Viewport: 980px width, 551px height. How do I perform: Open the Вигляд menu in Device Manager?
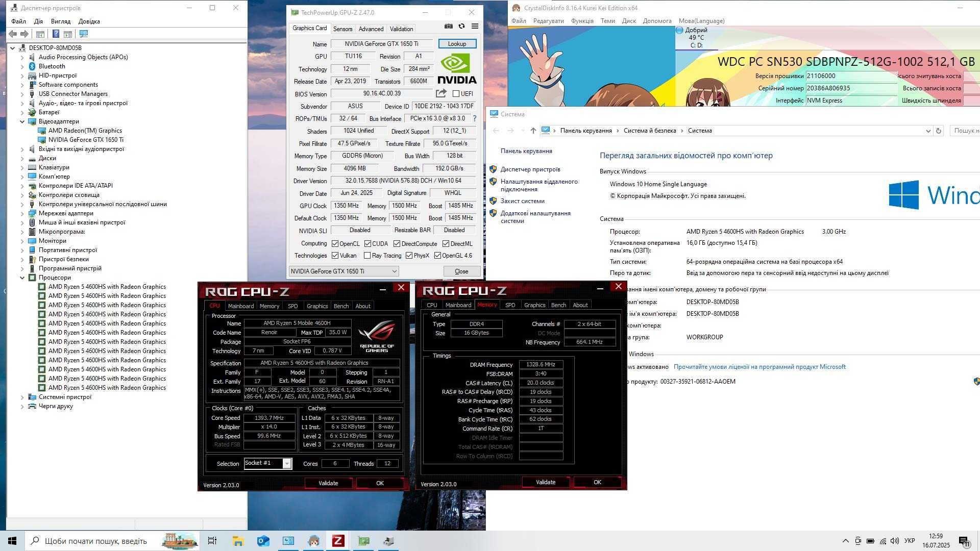(61, 21)
